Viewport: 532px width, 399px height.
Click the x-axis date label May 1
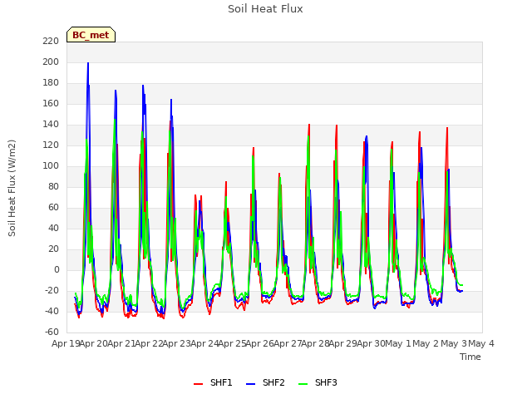tap(398, 343)
